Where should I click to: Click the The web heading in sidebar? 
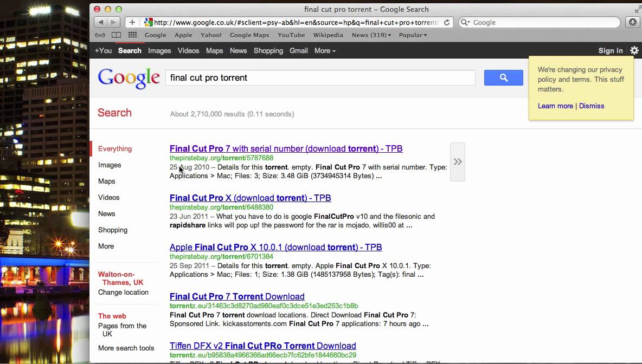(112, 316)
